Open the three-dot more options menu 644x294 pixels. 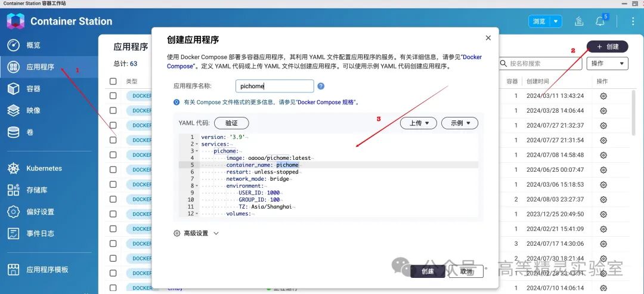click(633, 21)
